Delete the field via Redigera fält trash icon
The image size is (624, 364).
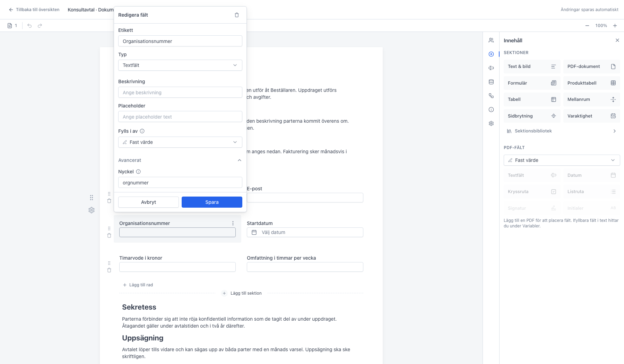pyautogui.click(x=237, y=15)
